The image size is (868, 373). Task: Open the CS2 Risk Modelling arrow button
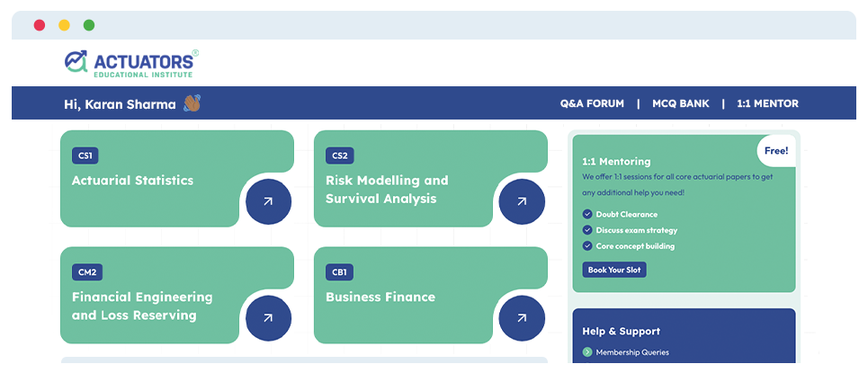(522, 201)
